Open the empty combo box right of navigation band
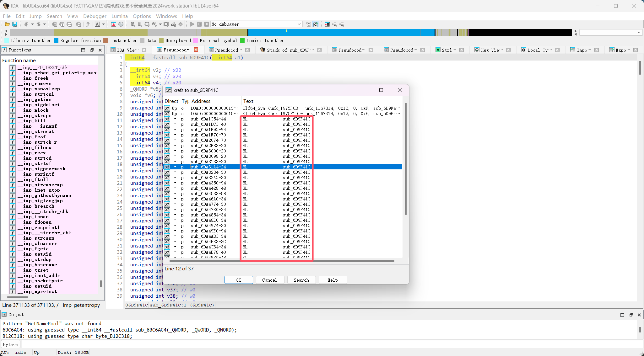Viewport: 644px width, 356px height. (610, 32)
